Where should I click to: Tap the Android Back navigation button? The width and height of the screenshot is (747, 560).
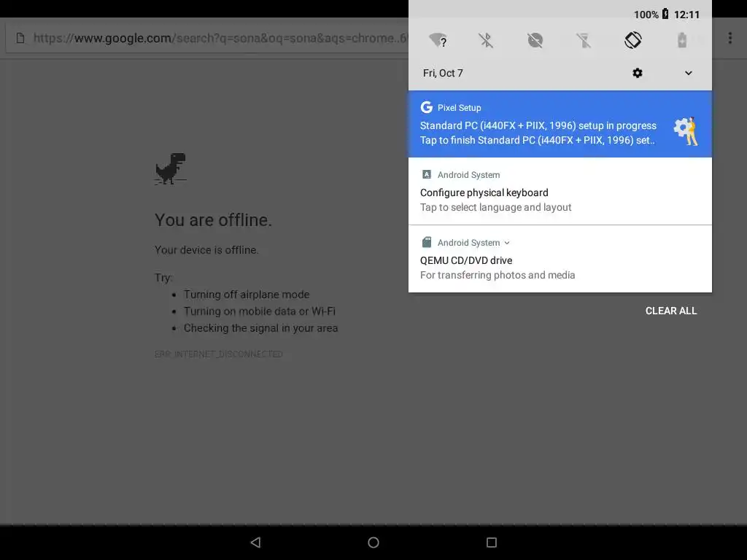pyautogui.click(x=256, y=542)
